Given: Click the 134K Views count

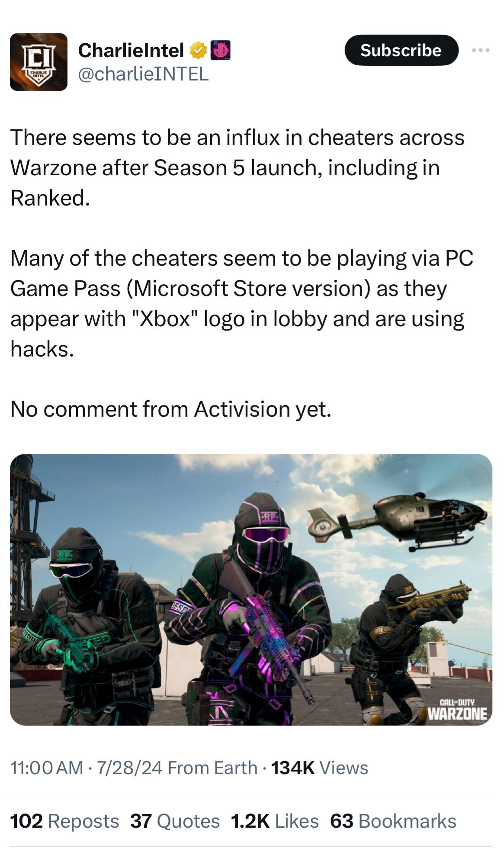Looking at the screenshot, I should click(320, 768).
